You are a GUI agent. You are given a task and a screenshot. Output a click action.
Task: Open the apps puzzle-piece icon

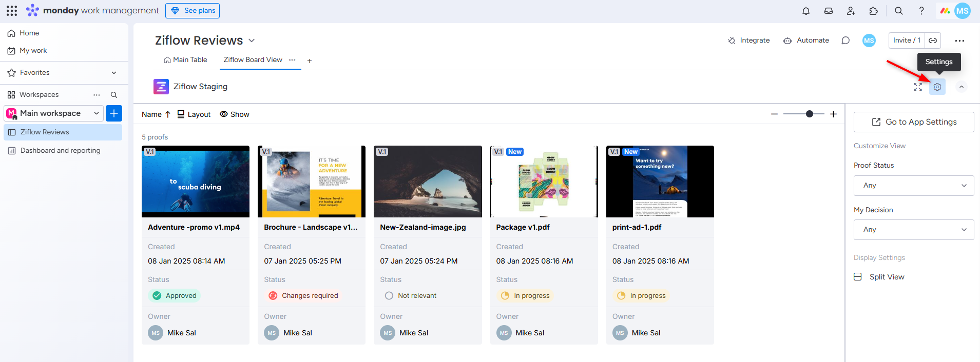(x=874, y=11)
